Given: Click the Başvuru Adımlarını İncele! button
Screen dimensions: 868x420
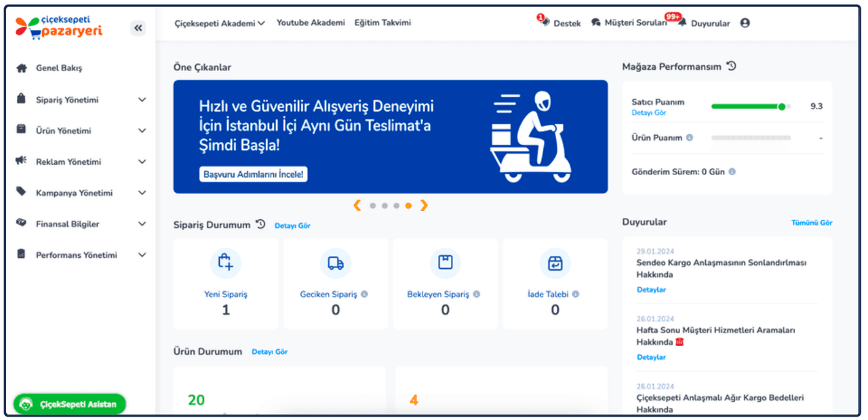Looking at the screenshot, I should click(254, 174).
